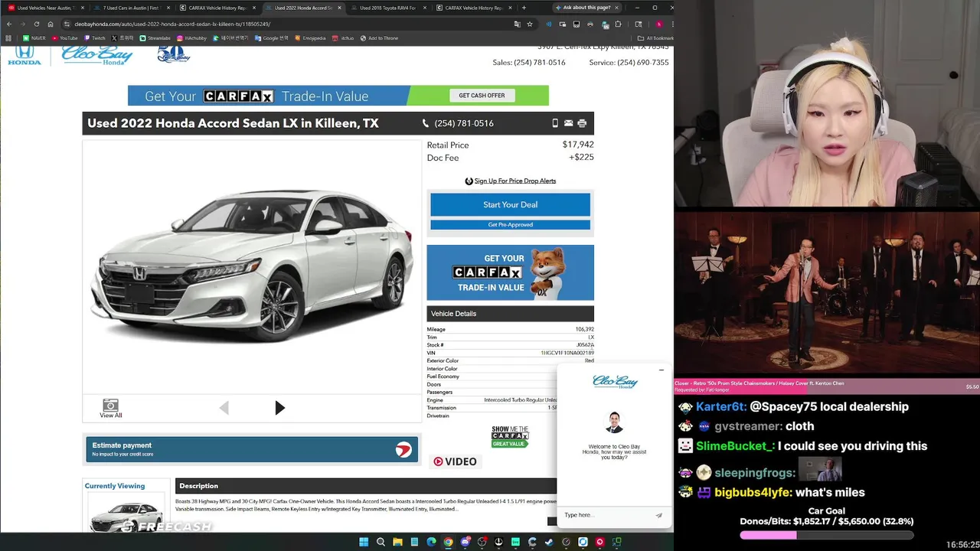
Task: Reload the page with refresh icon
Action: pyautogui.click(x=36, y=24)
